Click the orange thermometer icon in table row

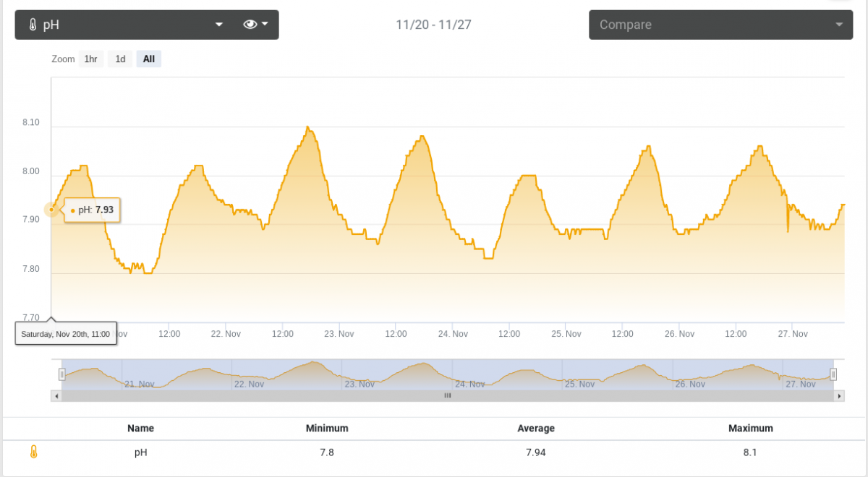point(33,452)
